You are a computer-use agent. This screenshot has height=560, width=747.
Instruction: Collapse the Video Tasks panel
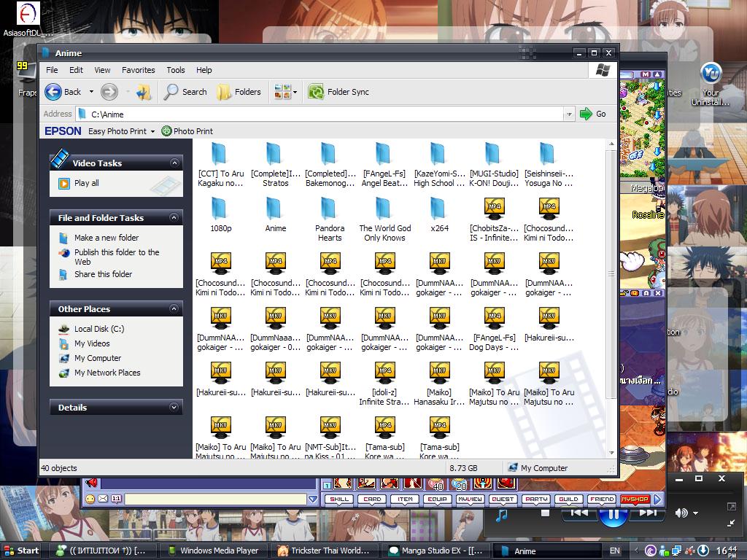click(x=175, y=163)
